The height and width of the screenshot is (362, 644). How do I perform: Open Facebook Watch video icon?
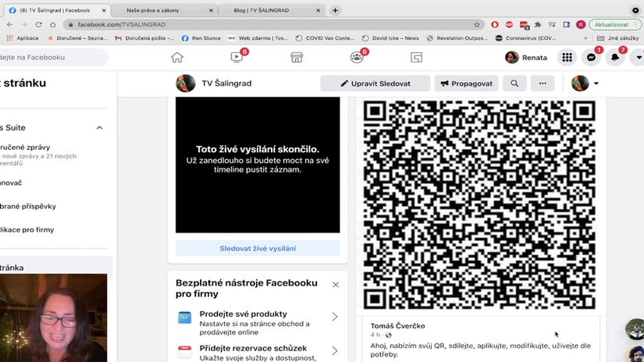pos(237,58)
